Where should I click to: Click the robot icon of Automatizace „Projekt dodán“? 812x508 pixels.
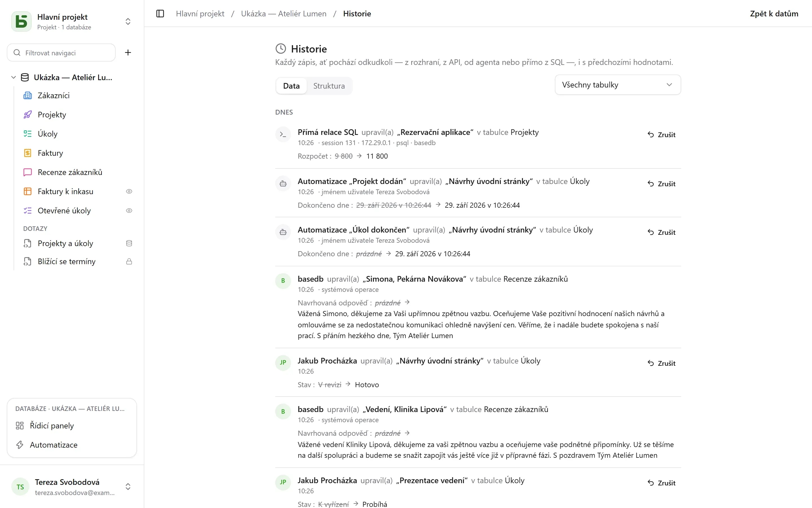point(283,183)
